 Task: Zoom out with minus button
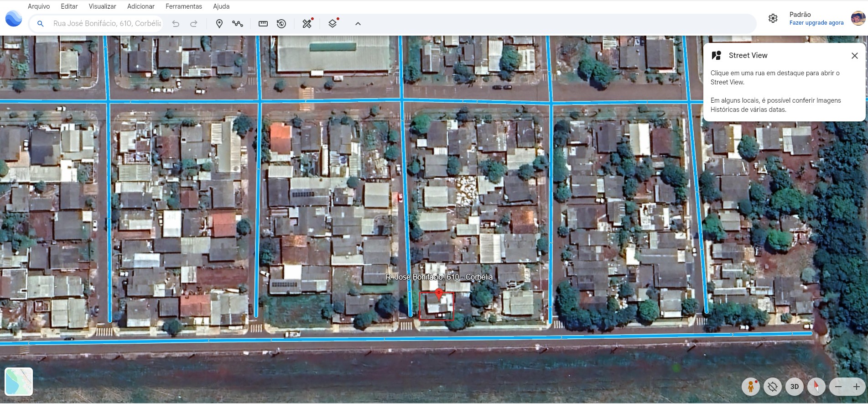coord(838,387)
